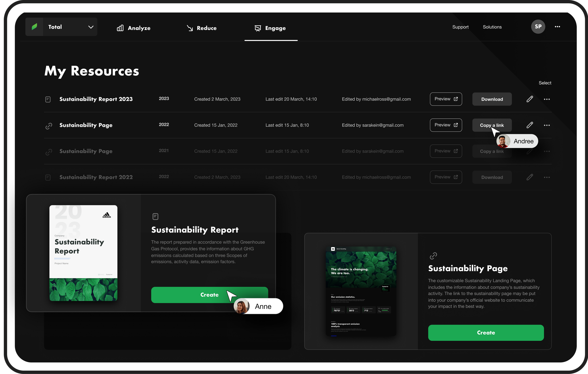
Task: Open more options for Sustainability Report 2023
Action: click(547, 99)
